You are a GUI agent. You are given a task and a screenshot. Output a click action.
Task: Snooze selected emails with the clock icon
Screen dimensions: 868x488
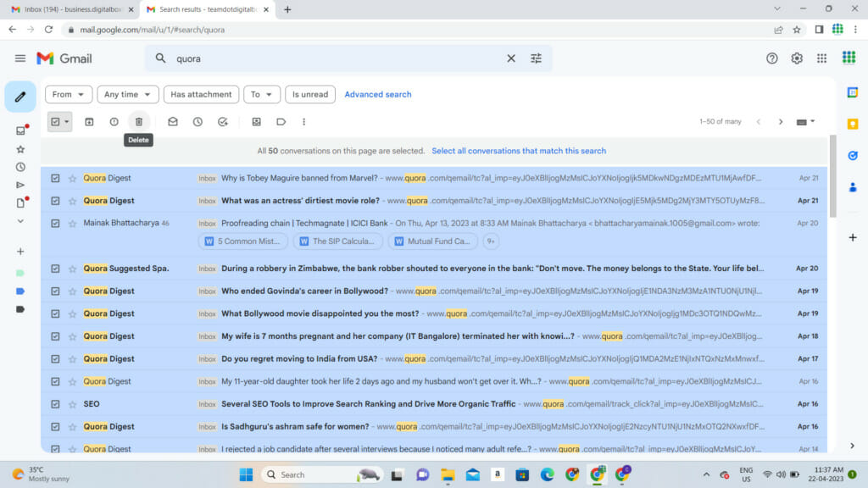(197, 121)
